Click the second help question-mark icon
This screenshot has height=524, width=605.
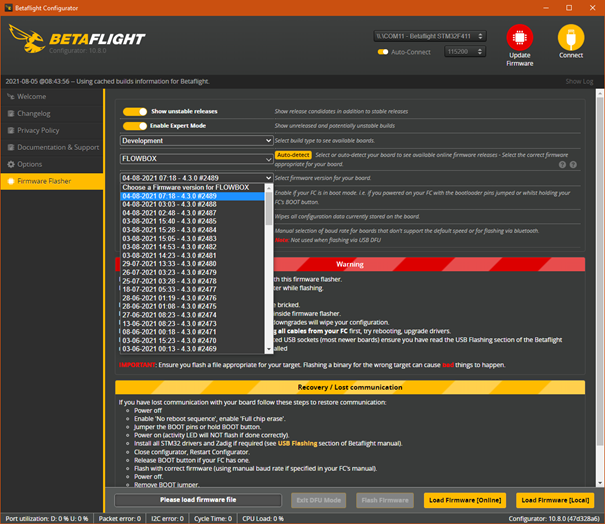coord(573,165)
